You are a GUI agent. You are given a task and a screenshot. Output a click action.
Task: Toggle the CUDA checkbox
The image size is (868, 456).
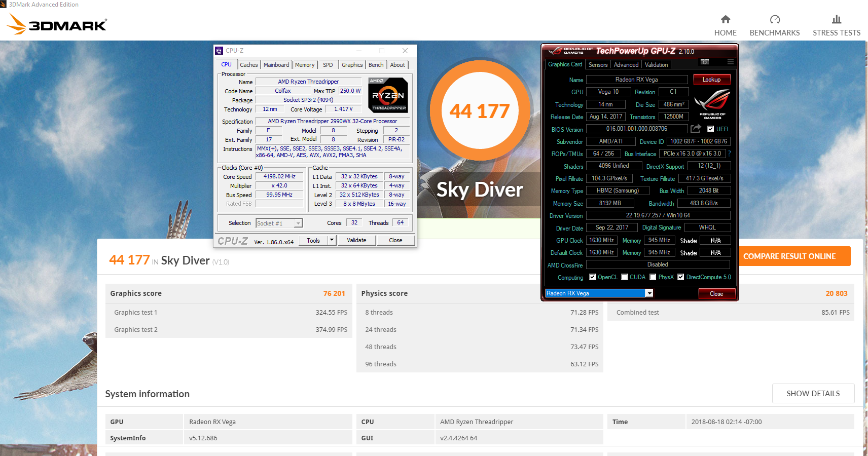click(x=625, y=277)
